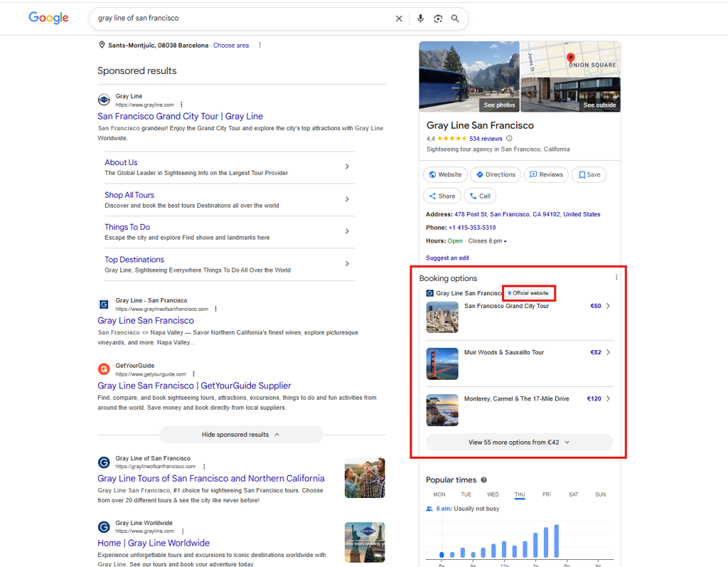Open 'See photos' on the bus image
The height and width of the screenshot is (567, 728).
pos(499,105)
